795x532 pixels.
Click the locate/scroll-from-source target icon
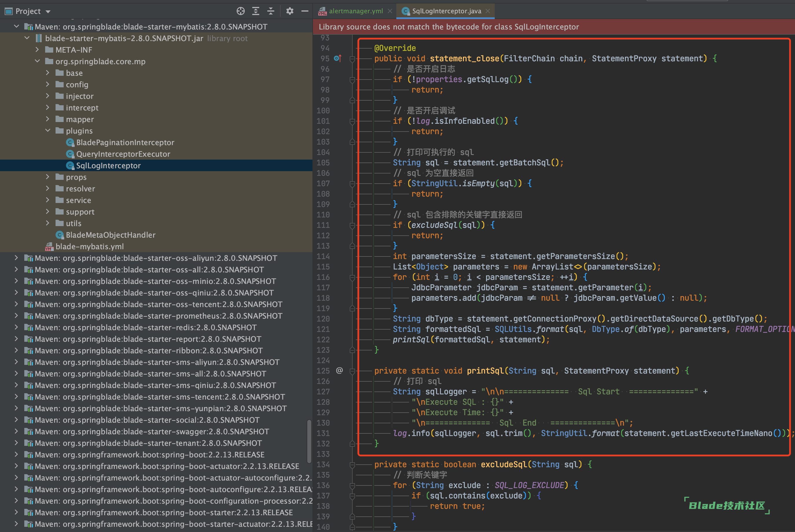tap(240, 11)
